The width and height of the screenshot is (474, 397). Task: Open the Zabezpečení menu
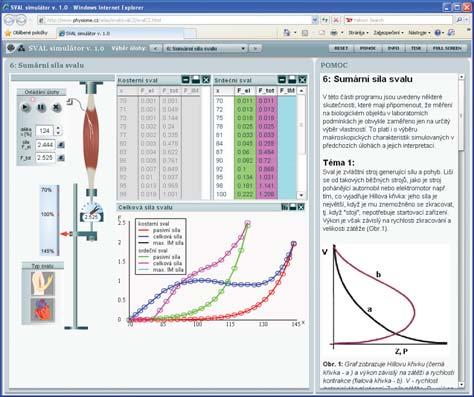388,33
